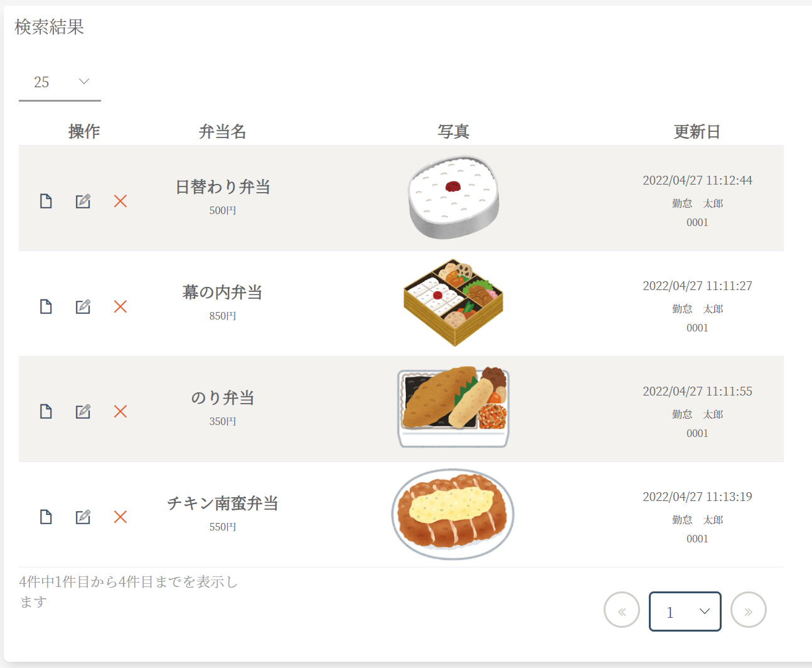The image size is (812, 668).
Task: Edit the チキン南蛮弁当 entry
Action: click(x=83, y=517)
